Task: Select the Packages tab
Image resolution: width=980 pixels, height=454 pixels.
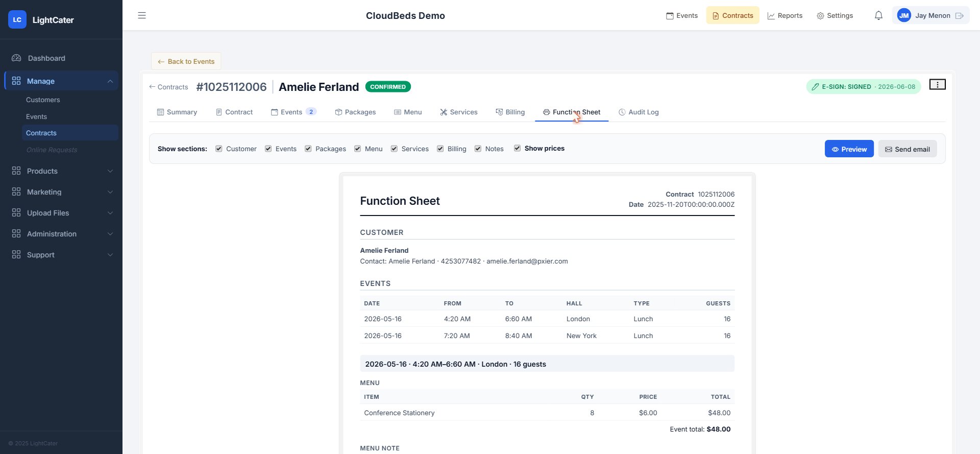Action: (355, 112)
